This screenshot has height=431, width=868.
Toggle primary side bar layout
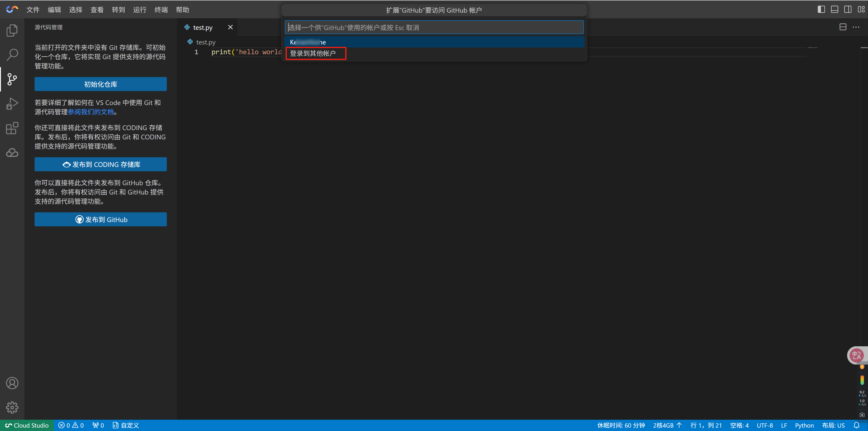click(x=821, y=9)
